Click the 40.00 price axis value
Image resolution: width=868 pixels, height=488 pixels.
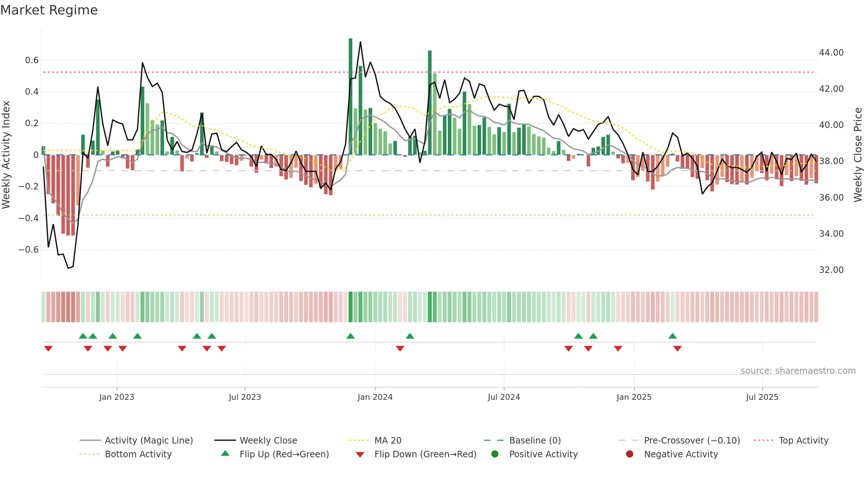(x=831, y=125)
